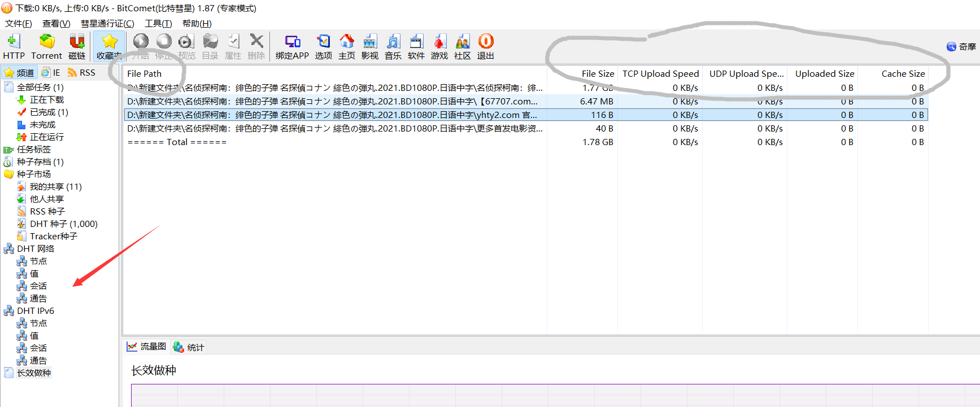Click the 删除 delete toolbar icon

click(x=256, y=46)
